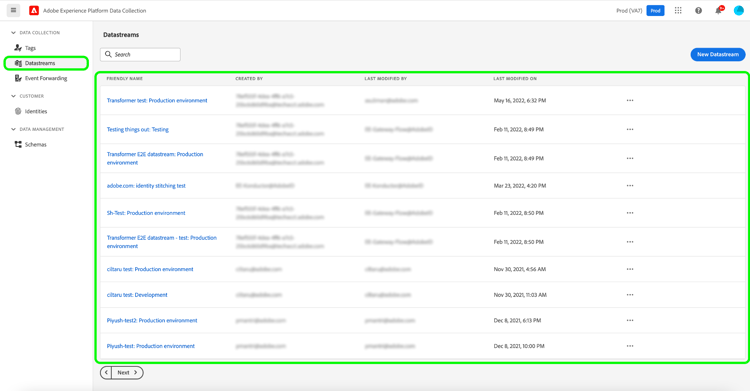
Task: Open the user profile avatar
Action: (739, 11)
